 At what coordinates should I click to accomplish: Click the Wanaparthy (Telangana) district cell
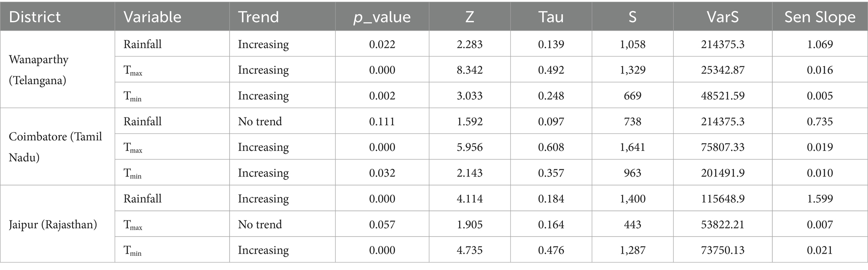click(39, 70)
